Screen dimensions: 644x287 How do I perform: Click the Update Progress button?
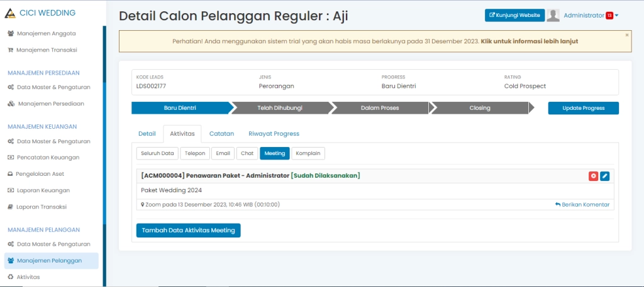pyautogui.click(x=583, y=108)
